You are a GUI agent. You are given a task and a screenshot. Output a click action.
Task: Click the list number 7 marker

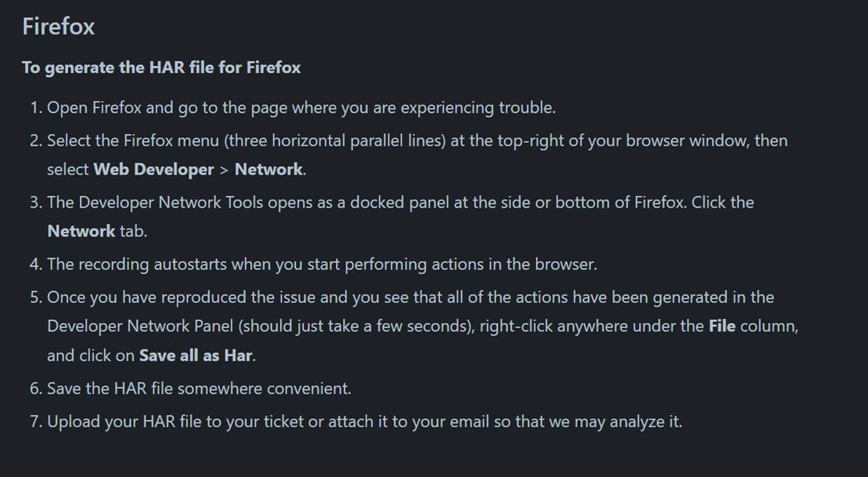(36, 422)
